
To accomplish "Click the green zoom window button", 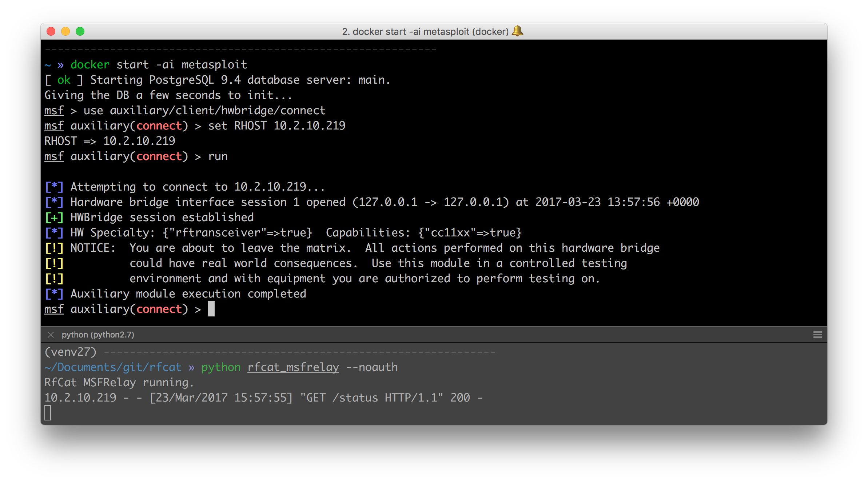I will (80, 32).
